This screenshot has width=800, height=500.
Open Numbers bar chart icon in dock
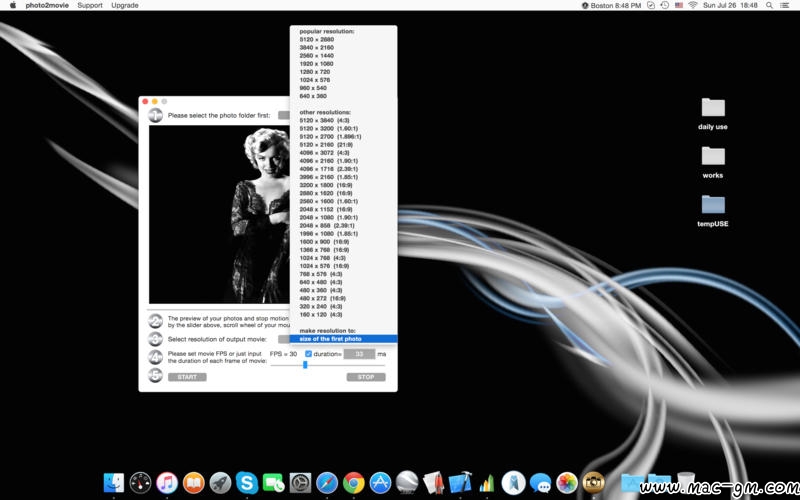[x=488, y=482]
